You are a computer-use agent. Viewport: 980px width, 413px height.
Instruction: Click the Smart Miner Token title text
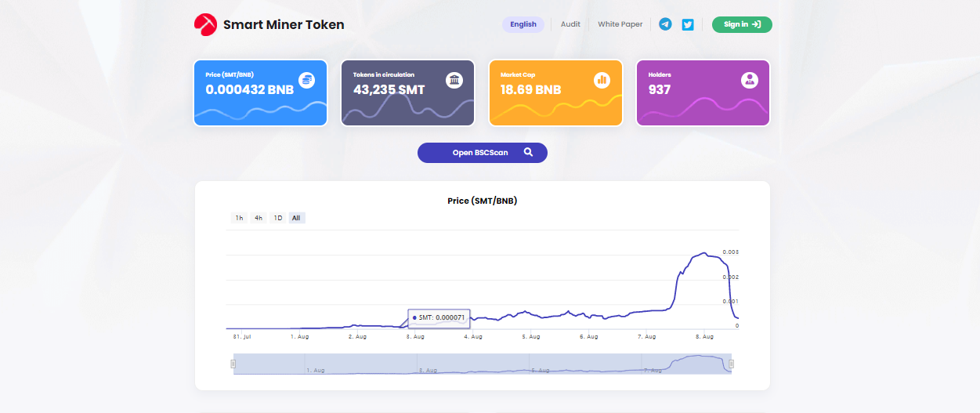click(284, 24)
